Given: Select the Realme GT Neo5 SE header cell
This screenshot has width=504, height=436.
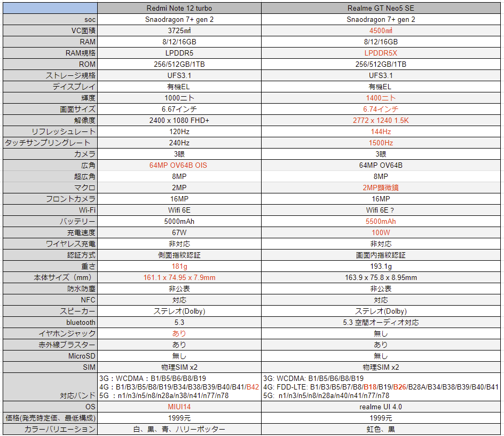Looking at the screenshot, I should [x=381, y=8].
